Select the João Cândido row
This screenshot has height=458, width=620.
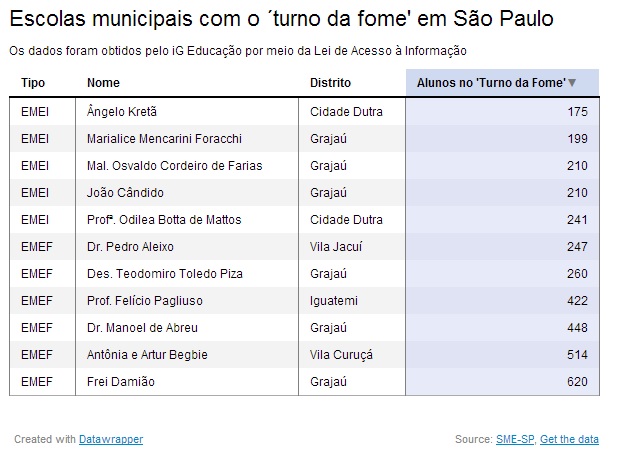[125, 192]
